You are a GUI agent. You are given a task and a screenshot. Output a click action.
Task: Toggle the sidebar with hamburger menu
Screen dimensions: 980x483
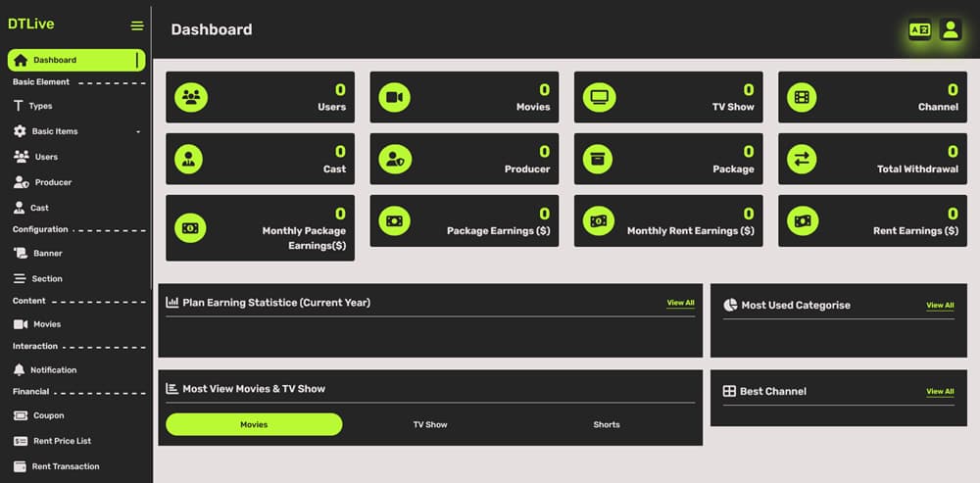coord(137,25)
